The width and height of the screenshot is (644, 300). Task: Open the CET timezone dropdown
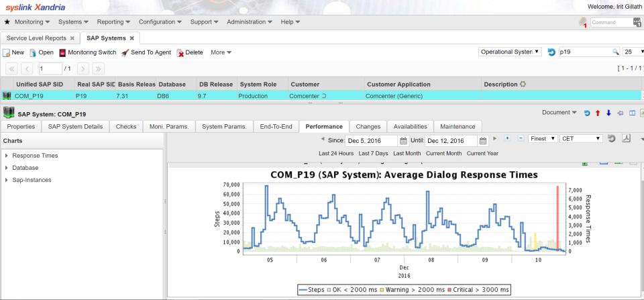coord(581,139)
